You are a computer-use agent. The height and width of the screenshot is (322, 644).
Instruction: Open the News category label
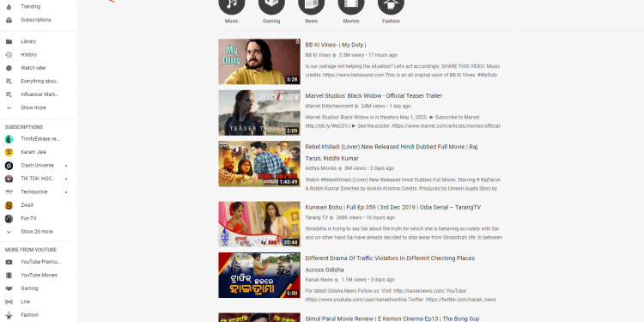pos(312,21)
